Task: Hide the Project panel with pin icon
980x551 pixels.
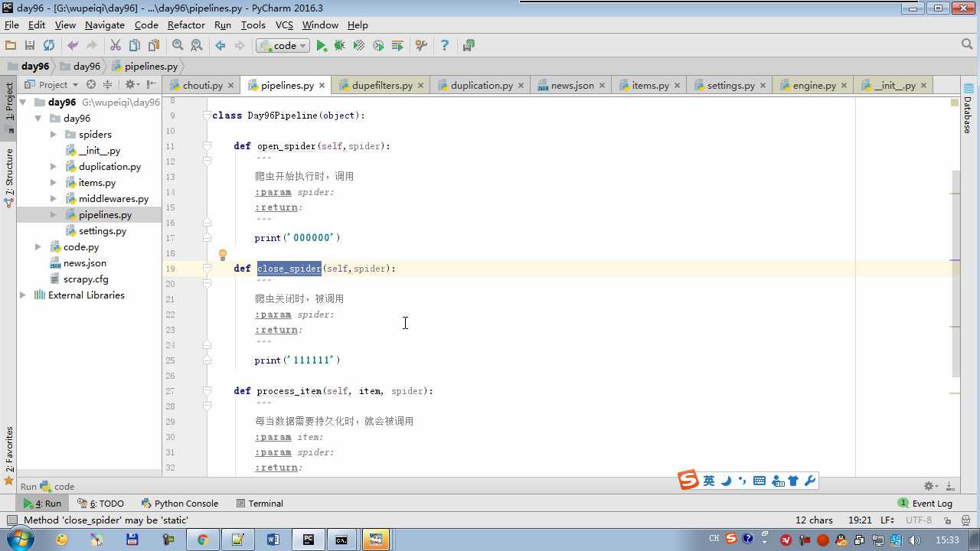Action: [x=152, y=84]
